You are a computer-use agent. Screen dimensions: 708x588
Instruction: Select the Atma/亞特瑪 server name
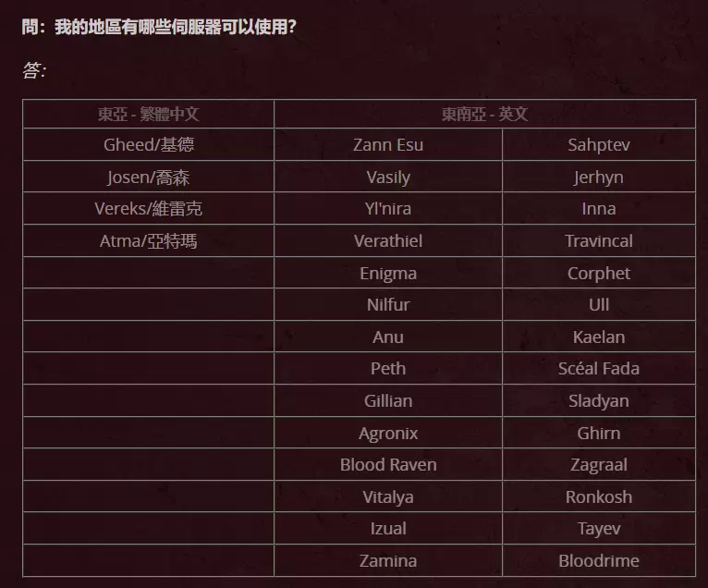(149, 240)
